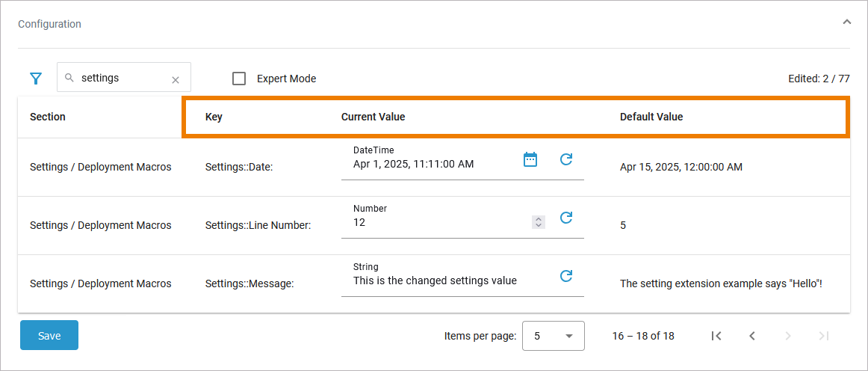Screen dimensions: 868x371
Task: Click the filter funnel icon
Action: pos(35,79)
